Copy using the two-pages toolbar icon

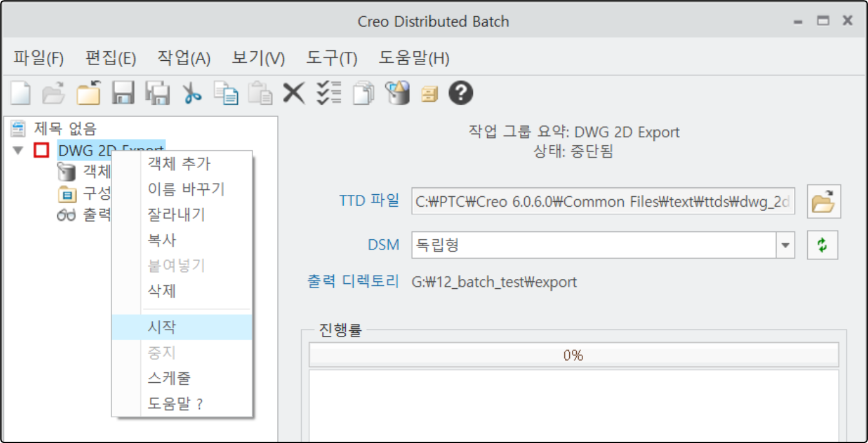point(226,93)
